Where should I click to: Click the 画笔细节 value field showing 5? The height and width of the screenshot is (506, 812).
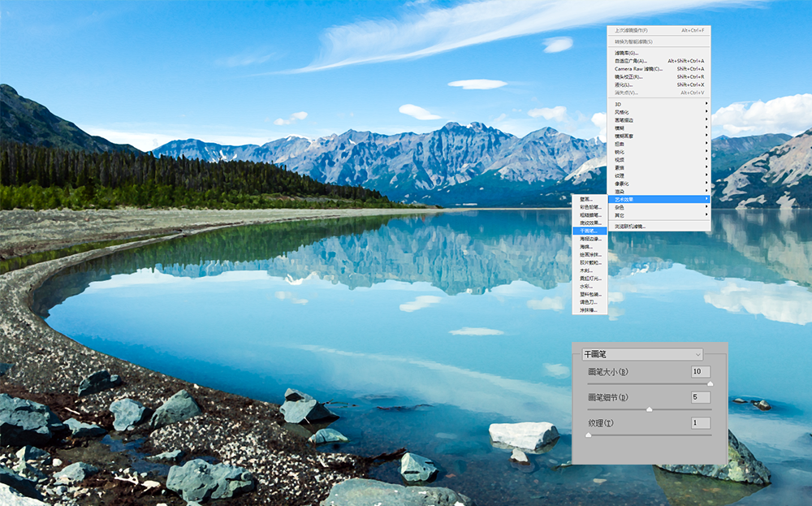pyautogui.click(x=700, y=397)
